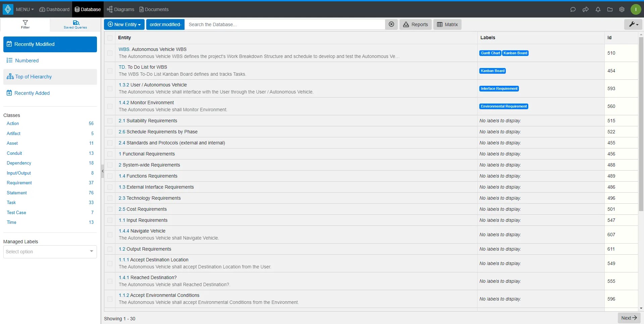Collapse the left sidebar panel handle
This screenshot has width=644, height=324.
102,171
